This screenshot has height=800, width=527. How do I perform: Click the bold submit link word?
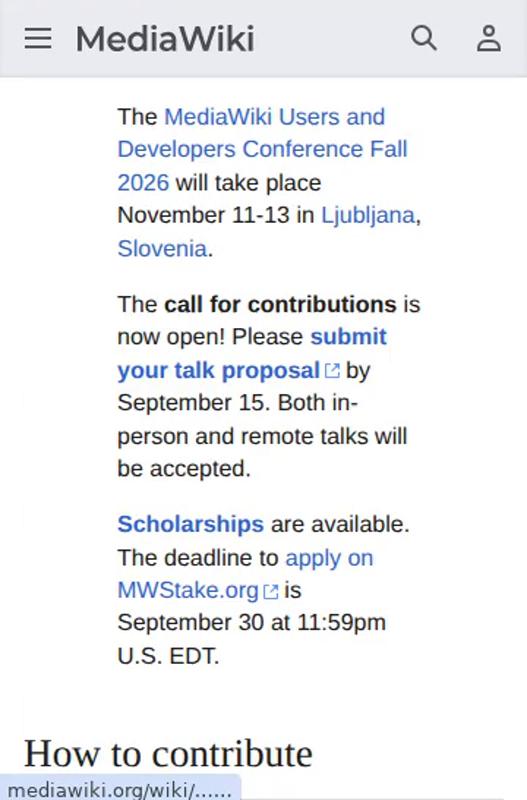click(x=348, y=337)
